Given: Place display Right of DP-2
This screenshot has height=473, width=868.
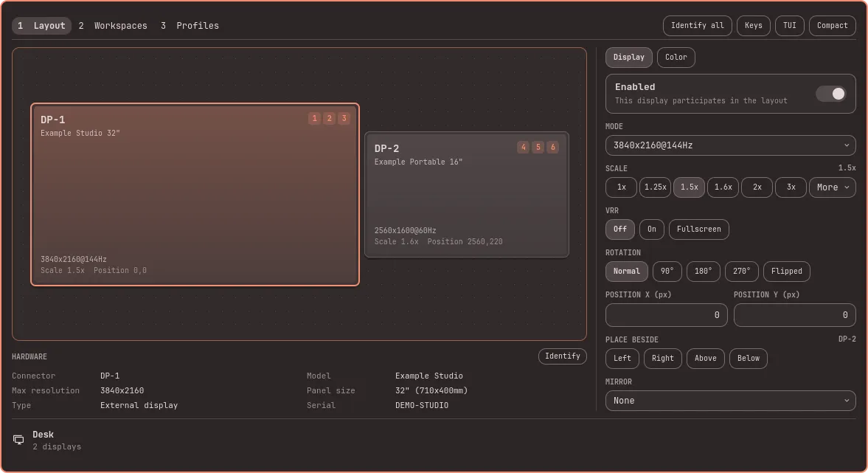Looking at the screenshot, I should click(x=663, y=359).
